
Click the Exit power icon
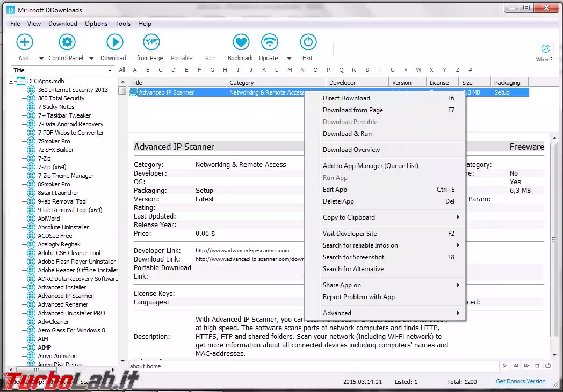pyautogui.click(x=308, y=42)
